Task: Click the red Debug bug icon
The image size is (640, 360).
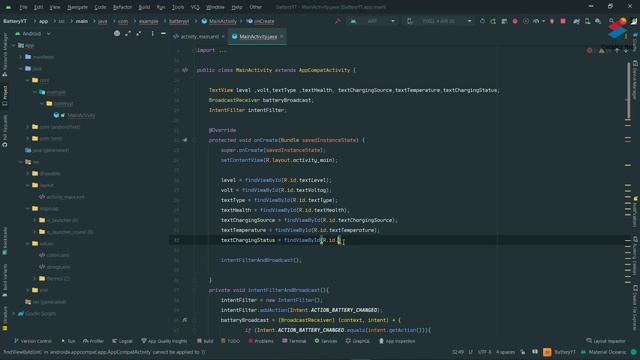Action: tap(515, 21)
